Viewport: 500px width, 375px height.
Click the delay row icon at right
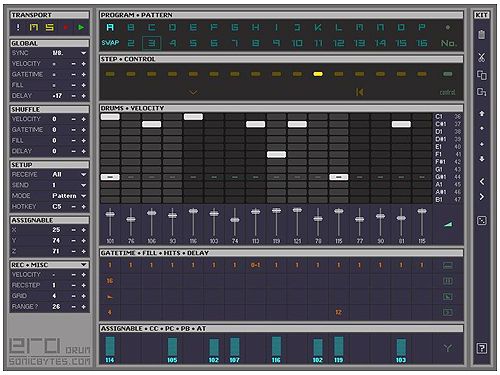coord(447,312)
